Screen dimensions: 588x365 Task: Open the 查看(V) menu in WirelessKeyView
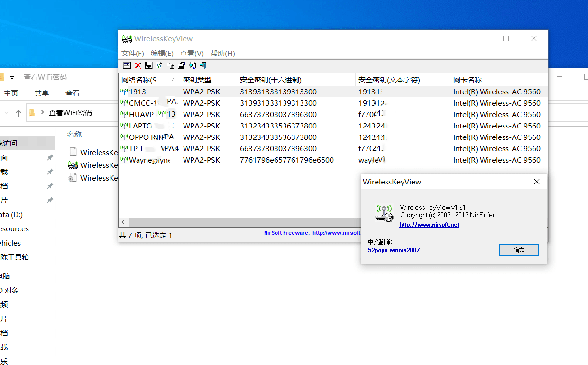pyautogui.click(x=192, y=54)
